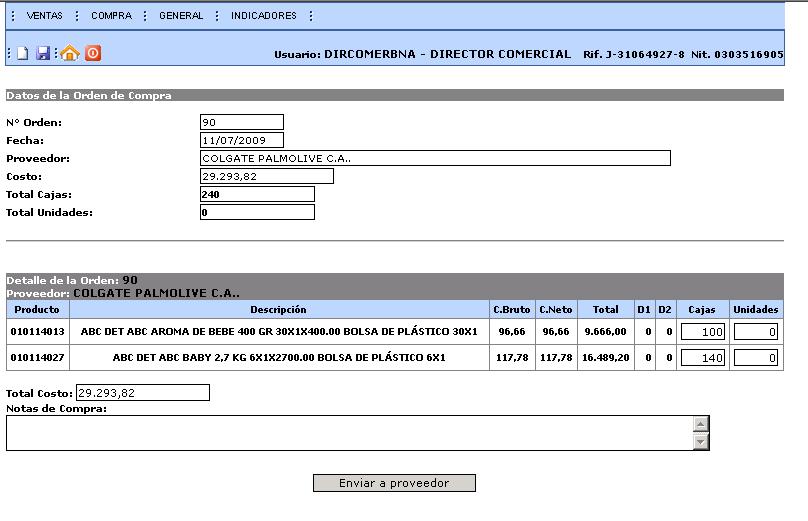Screen dimensions: 808x521
Task: Click the Descripción column header
Action: point(279,310)
